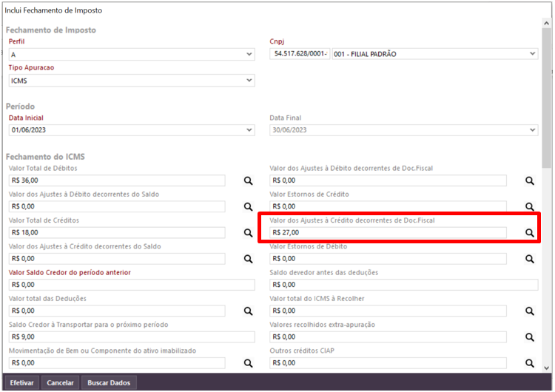Click the Valor Estornos de Débito field
The width and height of the screenshot is (555, 392).
coord(388,259)
